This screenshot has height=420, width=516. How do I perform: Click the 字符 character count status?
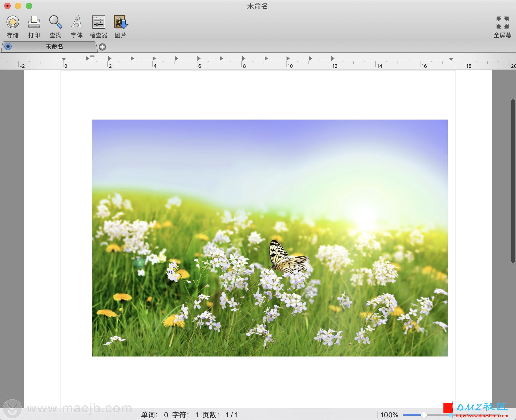pos(185,415)
